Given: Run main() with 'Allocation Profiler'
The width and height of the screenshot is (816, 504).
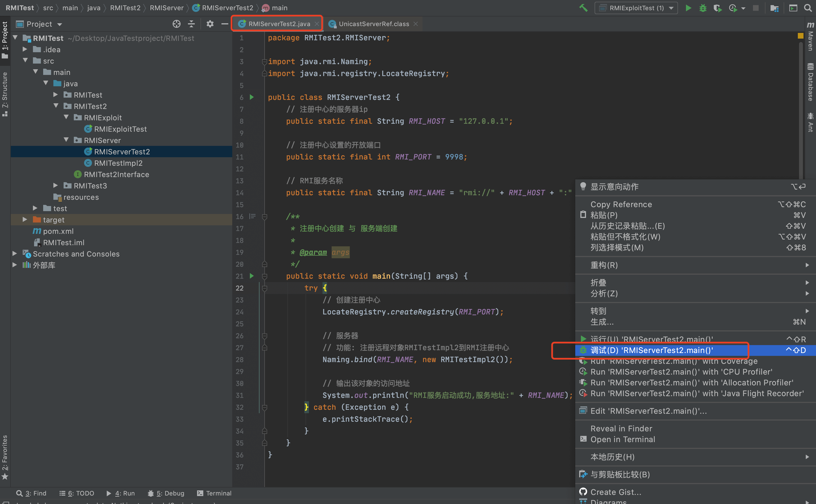Looking at the screenshot, I should pos(695,383).
